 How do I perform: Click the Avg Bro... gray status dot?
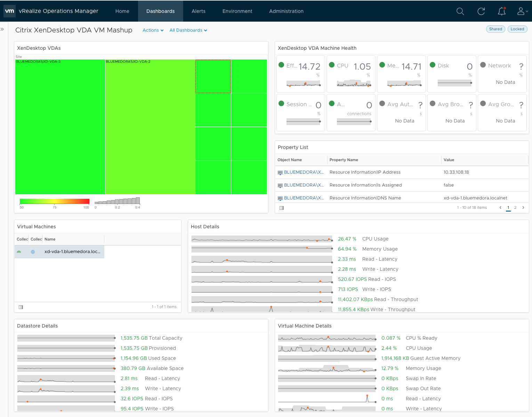(433, 103)
